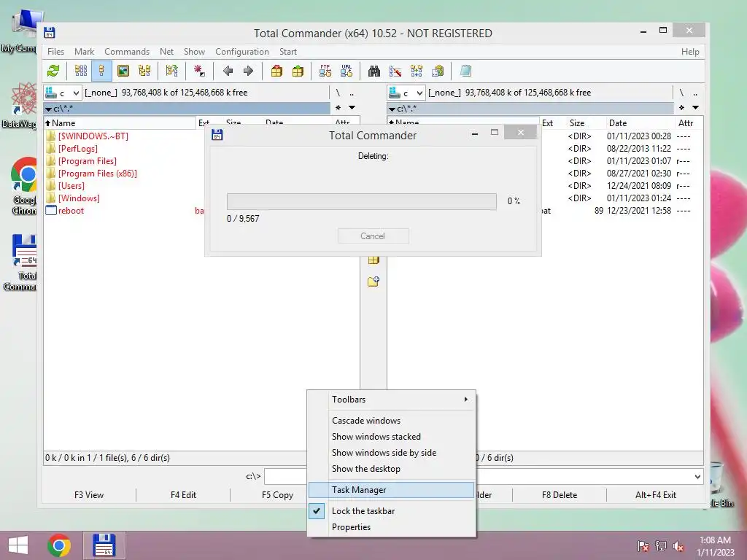The height and width of the screenshot is (560, 747).
Task: Select the reboot file in left panel
Action: click(x=71, y=211)
